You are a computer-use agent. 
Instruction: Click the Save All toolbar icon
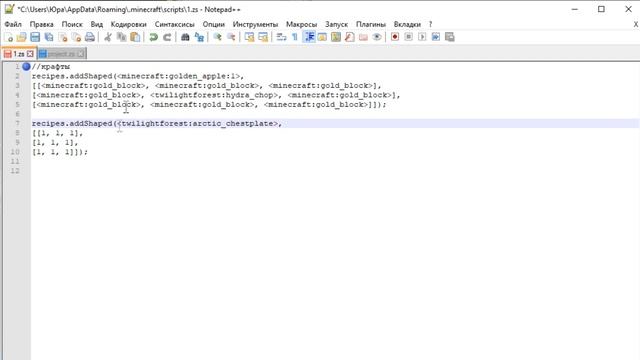pos(49,37)
